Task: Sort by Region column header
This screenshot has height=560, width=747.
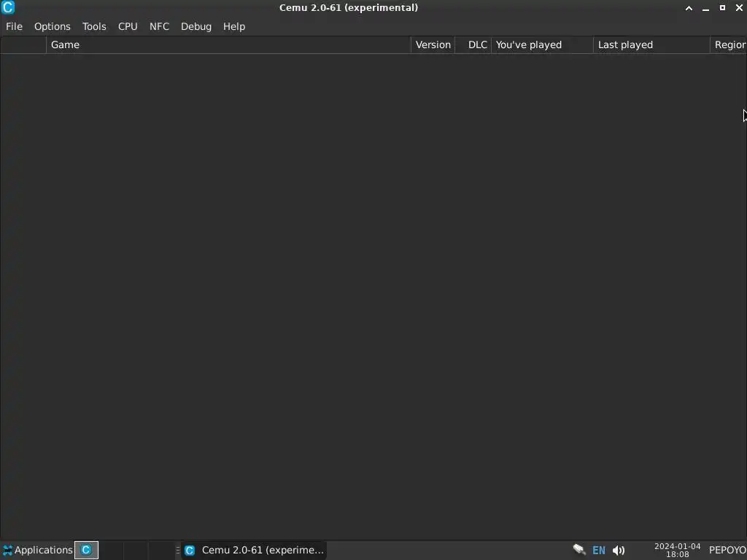Action: [729, 44]
